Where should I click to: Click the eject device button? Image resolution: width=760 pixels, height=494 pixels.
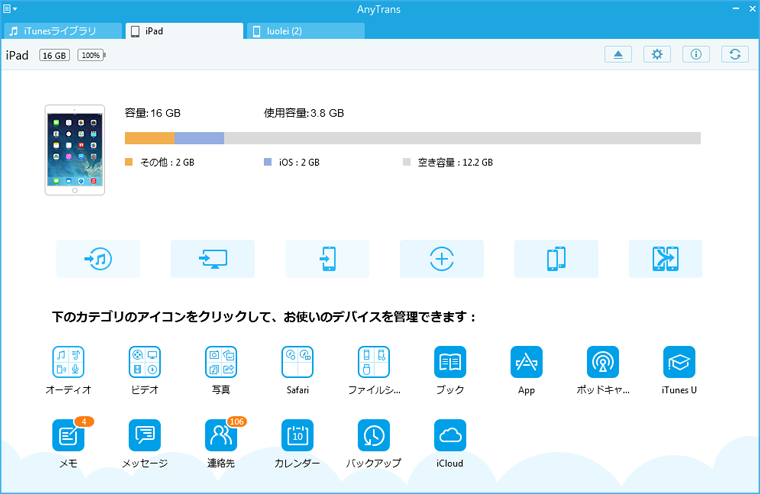click(x=618, y=54)
